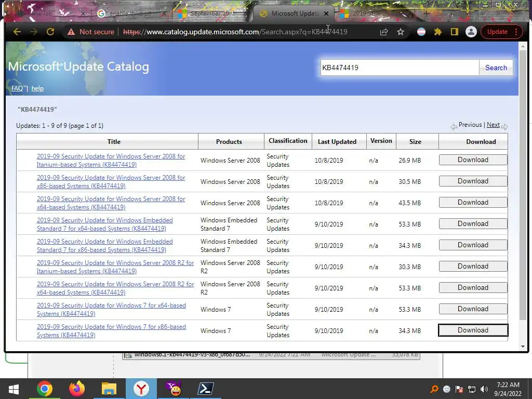Click the volume speaker tray icon
532x399 pixels.
coord(484,389)
